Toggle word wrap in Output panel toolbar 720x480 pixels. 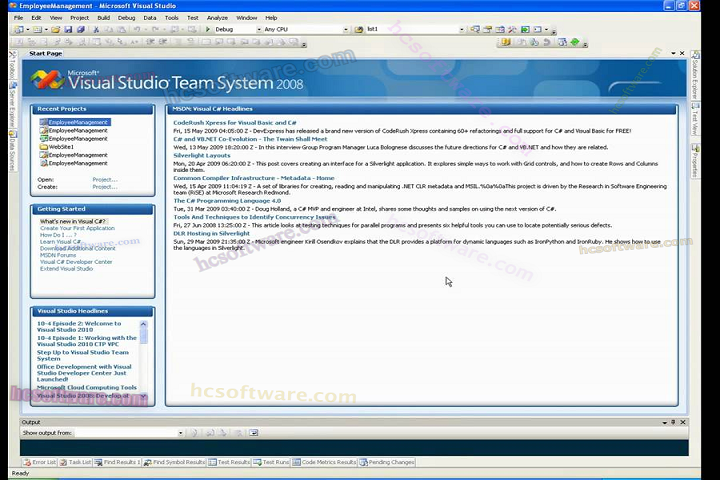[x=254, y=433]
